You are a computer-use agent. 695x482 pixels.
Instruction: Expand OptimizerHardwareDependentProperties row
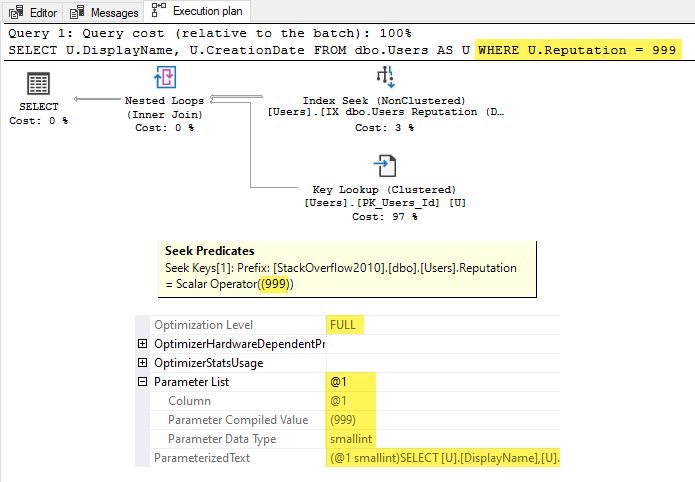click(142, 344)
